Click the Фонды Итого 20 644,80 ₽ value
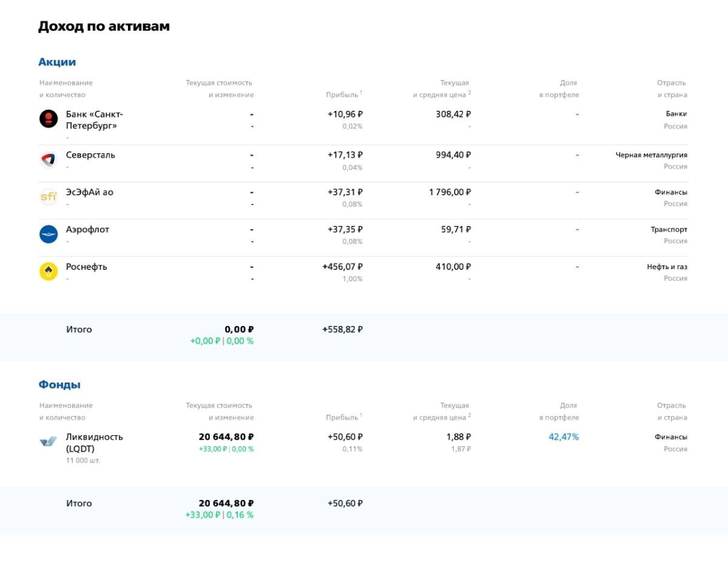 pyautogui.click(x=226, y=503)
